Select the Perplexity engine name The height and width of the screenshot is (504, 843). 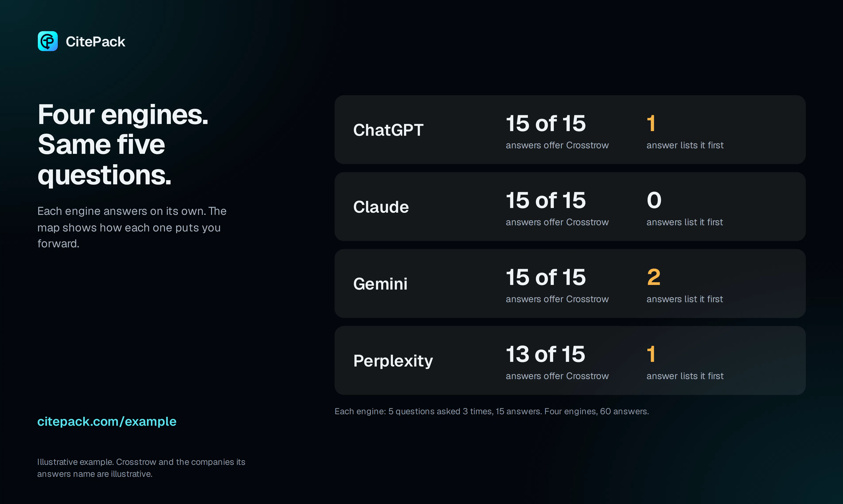pos(393,361)
